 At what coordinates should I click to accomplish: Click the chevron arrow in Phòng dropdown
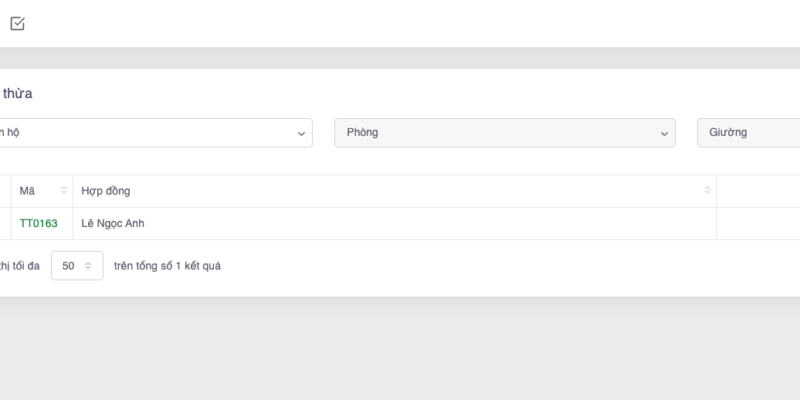click(x=664, y=133)
